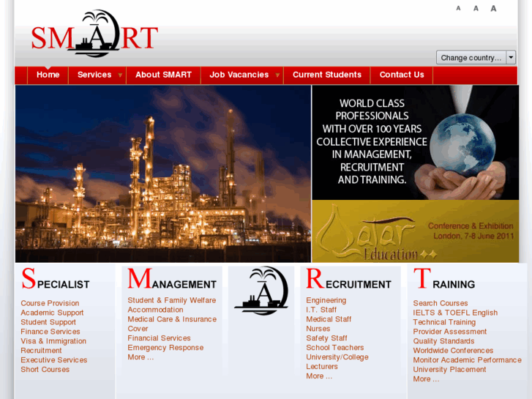Click the central SMART emblem between columns
This screenshot has width=532, height=399.
[261, 291]
